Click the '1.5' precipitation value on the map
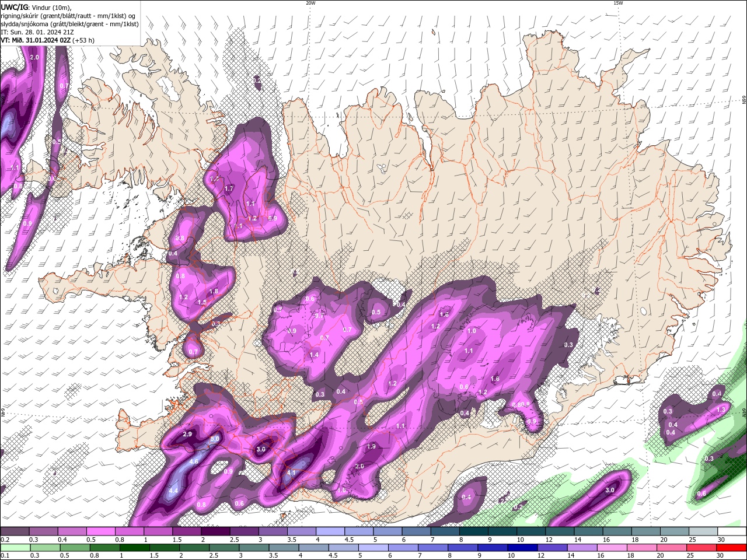Image resolution: width=747 pixels, height=560 pixels. pos(202,302)
